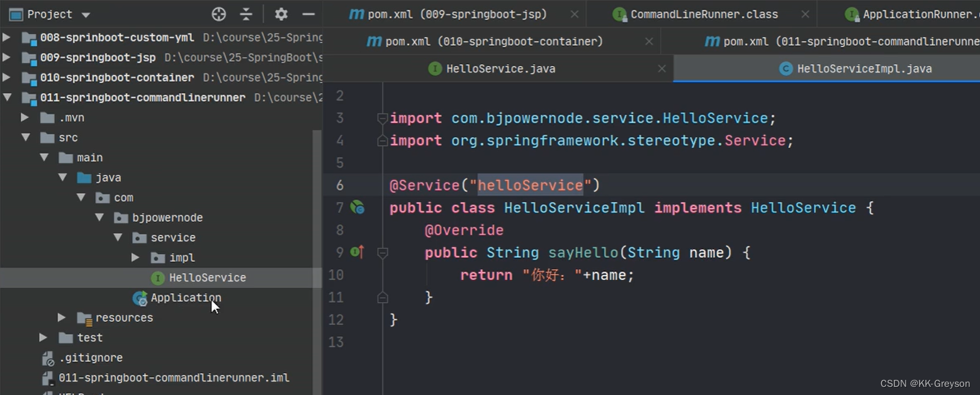Viewport: 980px width, 395px height.
Task: Collapse the 011-springboot-commandlinerunner module
Action: coord(6,97)
